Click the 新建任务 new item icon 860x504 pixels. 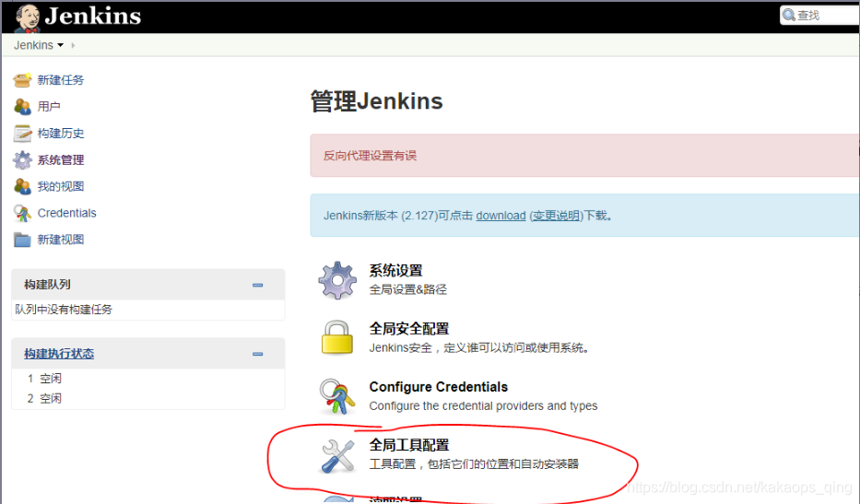22,80
